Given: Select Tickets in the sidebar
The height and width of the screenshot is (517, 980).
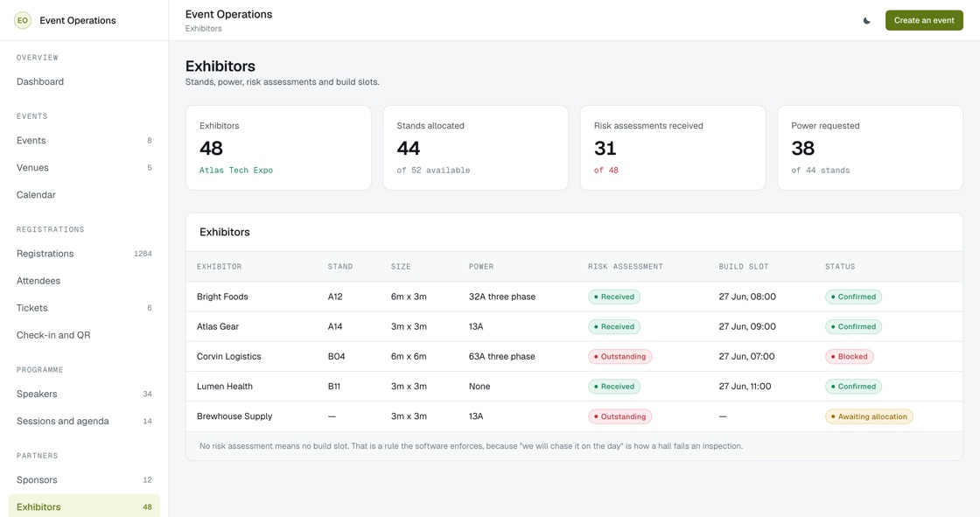Looking at the screenshot, I should click(84, 308).
